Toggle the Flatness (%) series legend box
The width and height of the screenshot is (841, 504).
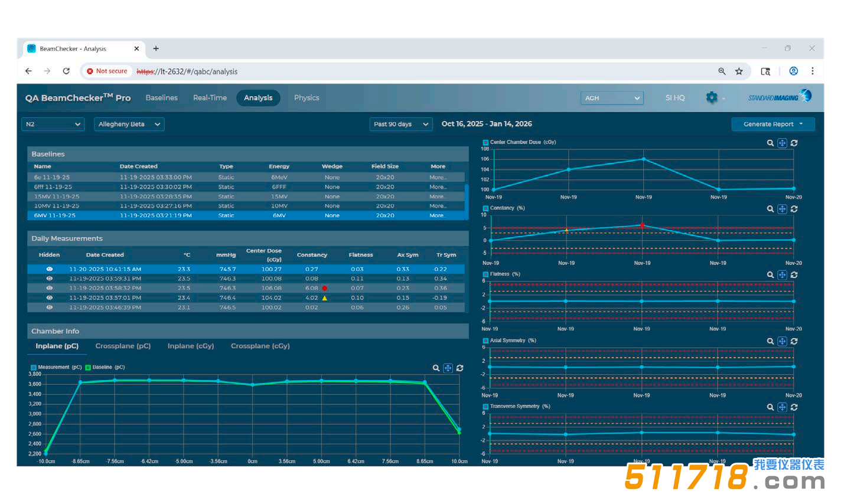coord(485,274)
